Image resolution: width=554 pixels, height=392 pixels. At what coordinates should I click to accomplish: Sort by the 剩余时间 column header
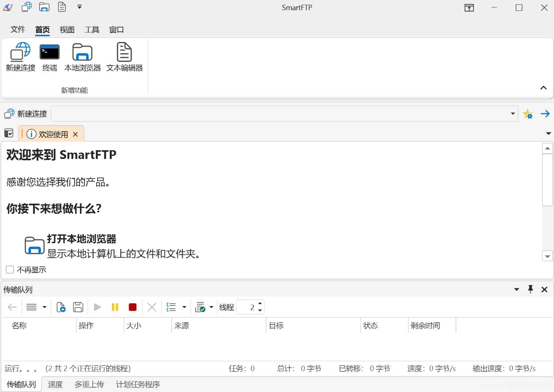pyautogui.click(x=432, y=325)
